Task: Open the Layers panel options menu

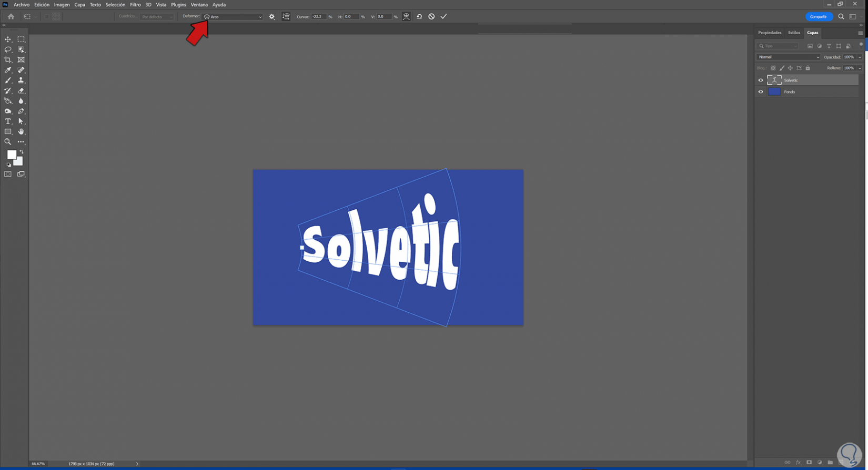Action: [x=860, y=33]
